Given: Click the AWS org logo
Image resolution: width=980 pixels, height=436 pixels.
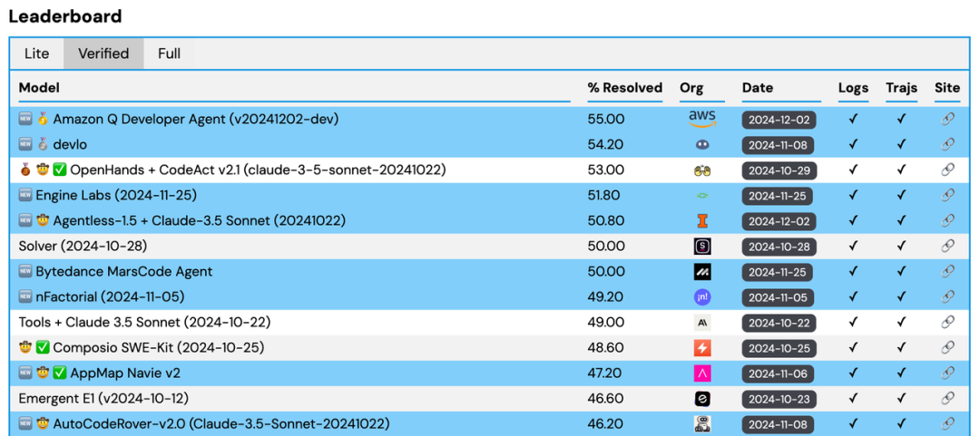Looking at the screenshot, I should point(702,119).
